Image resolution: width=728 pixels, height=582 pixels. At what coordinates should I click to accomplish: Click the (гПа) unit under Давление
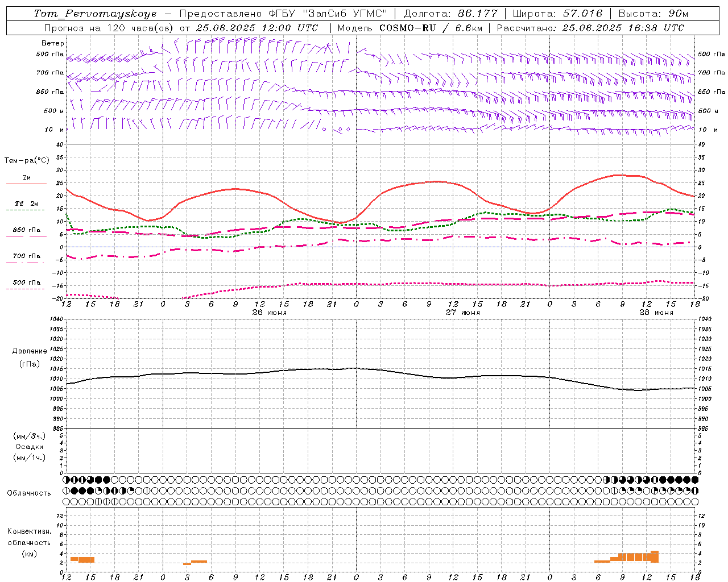tap(30, 364)
